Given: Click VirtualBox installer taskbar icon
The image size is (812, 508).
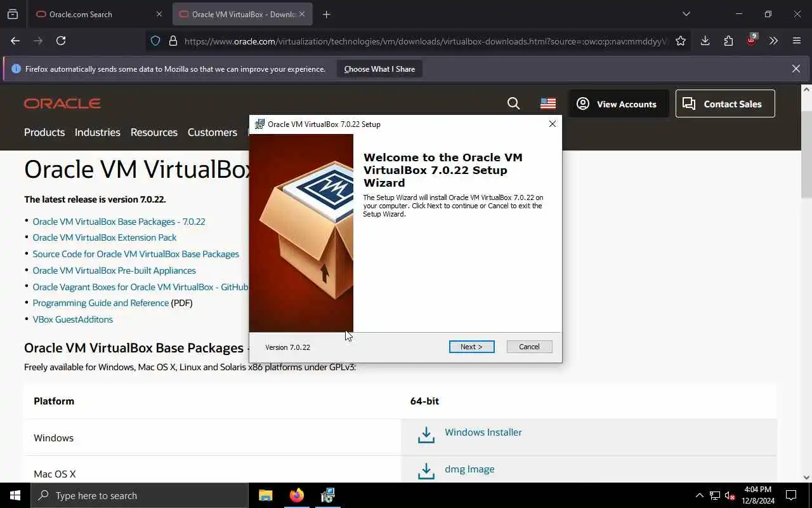Looking at the screenshot, I should click(327, 495).
